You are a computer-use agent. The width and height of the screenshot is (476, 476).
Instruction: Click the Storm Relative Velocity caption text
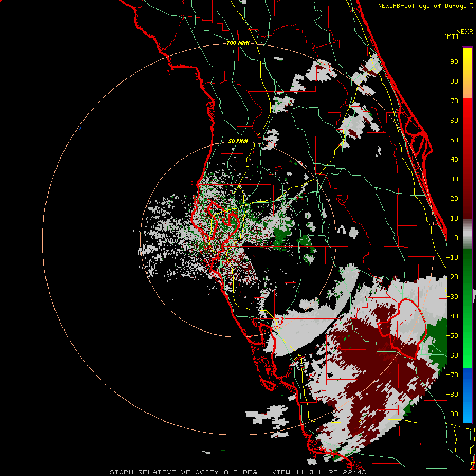tap(238, 472)
